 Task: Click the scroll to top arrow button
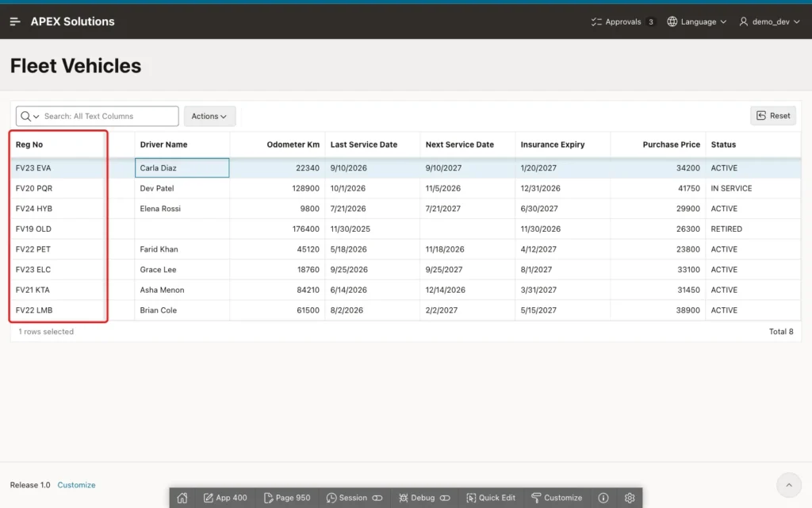pos(789,485)
